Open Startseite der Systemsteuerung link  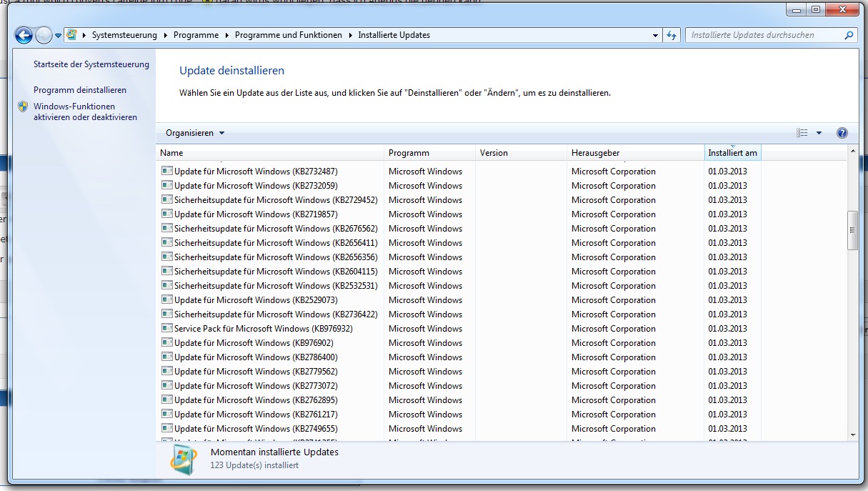(x=91, y=64)
